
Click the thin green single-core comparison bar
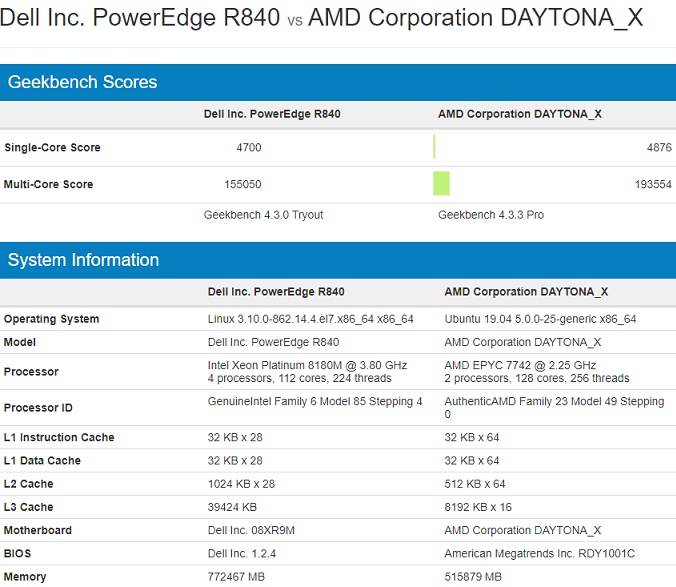pos(434,147)
